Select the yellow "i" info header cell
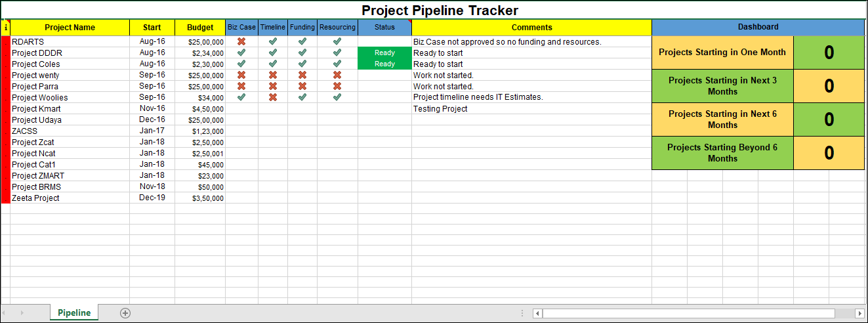This screenshot has height=323, width=868. (x=6, y=28)
